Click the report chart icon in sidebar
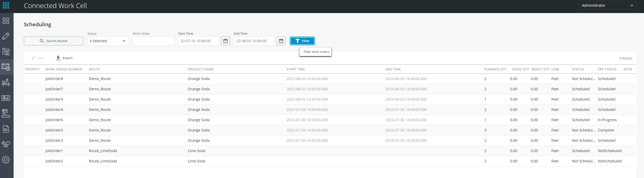644x178 pixels. coord(6,129)
